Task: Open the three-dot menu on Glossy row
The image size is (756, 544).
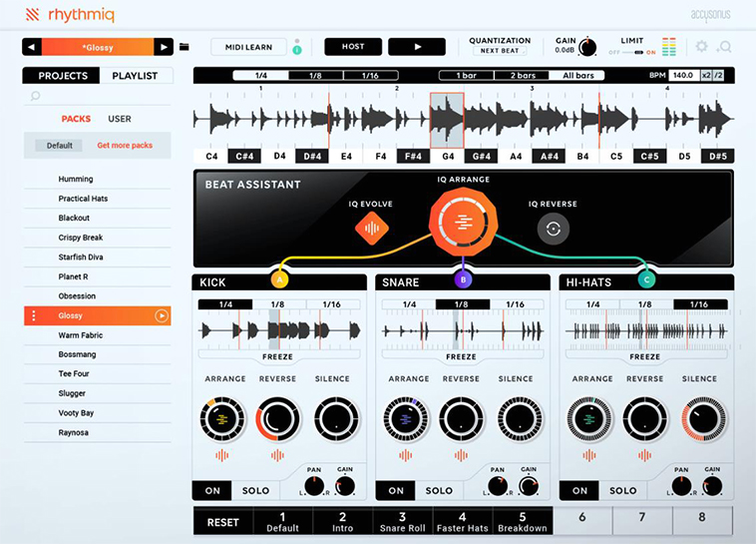Action: click(33, 315)
